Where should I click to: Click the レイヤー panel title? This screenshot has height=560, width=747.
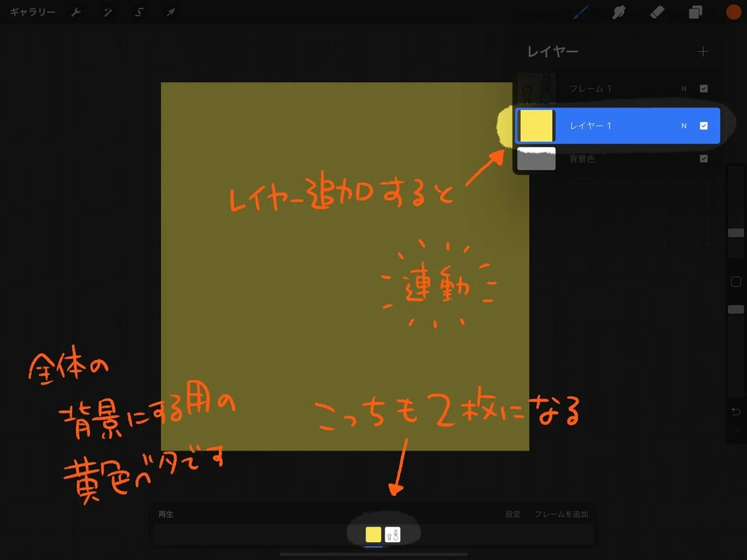553,52
